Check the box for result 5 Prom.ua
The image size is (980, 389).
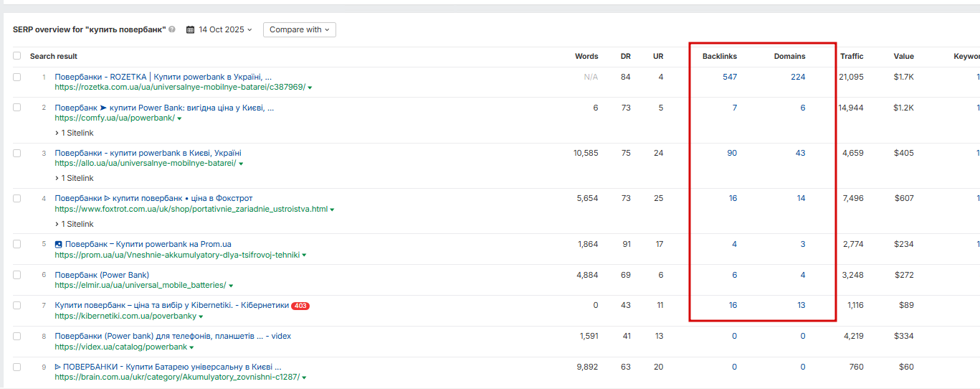click(16, 244)
